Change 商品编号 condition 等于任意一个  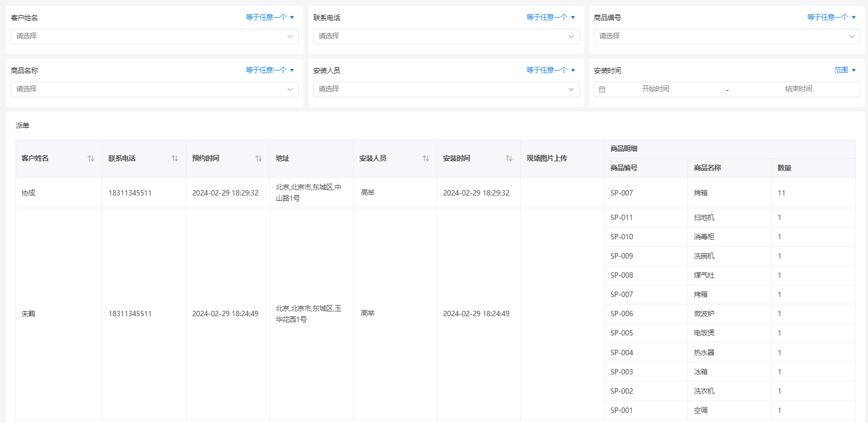pyautogui.click(x=832, y=17)
